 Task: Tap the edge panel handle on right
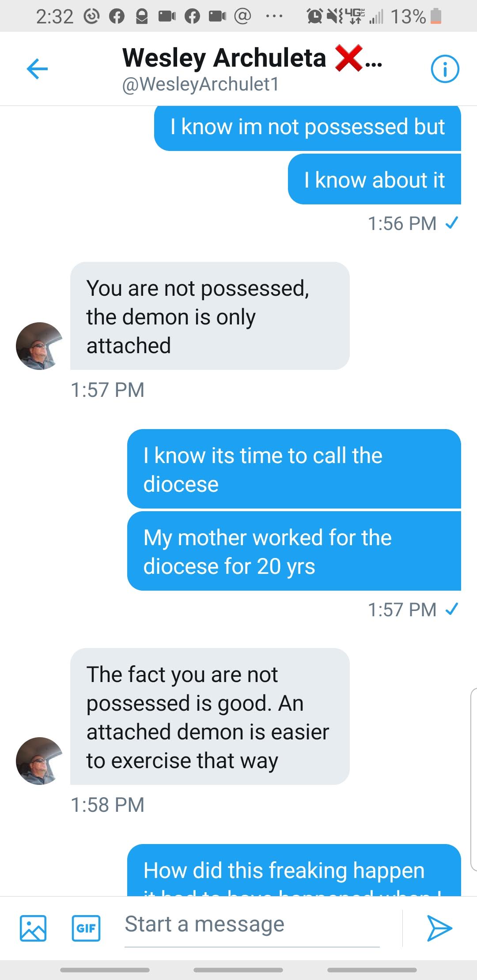coord(473,779)
